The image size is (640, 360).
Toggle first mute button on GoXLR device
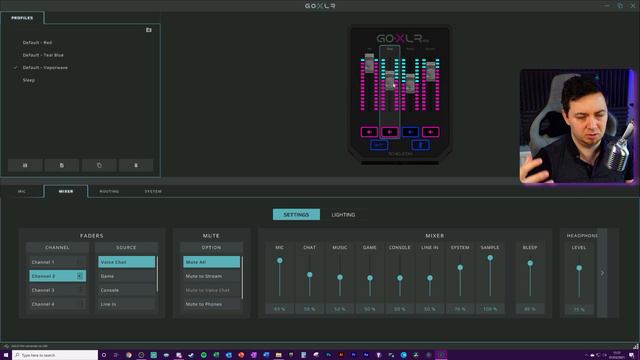tap(369, 132)
